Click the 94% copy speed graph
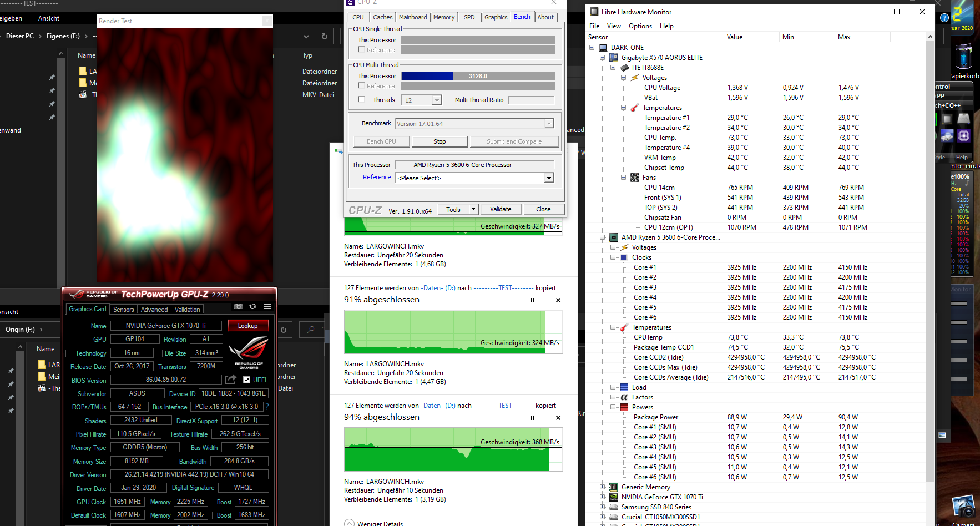The width and height of the screenshot is (980, 526). [453, 449]
